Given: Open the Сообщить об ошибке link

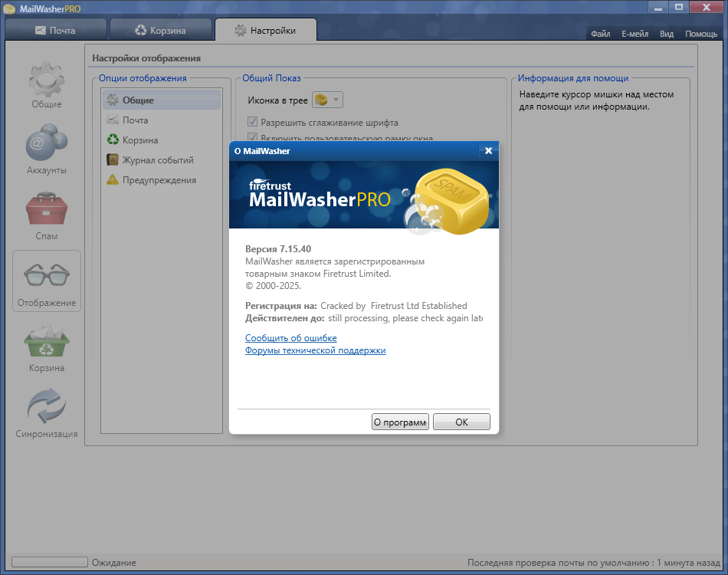Looking at the screenshot, I should 291,338.
